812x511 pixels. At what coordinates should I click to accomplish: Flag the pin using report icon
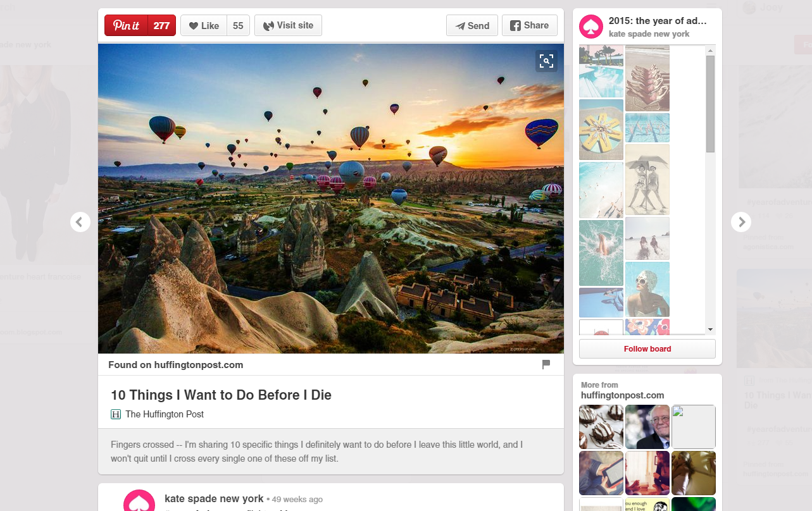(546, 364)
